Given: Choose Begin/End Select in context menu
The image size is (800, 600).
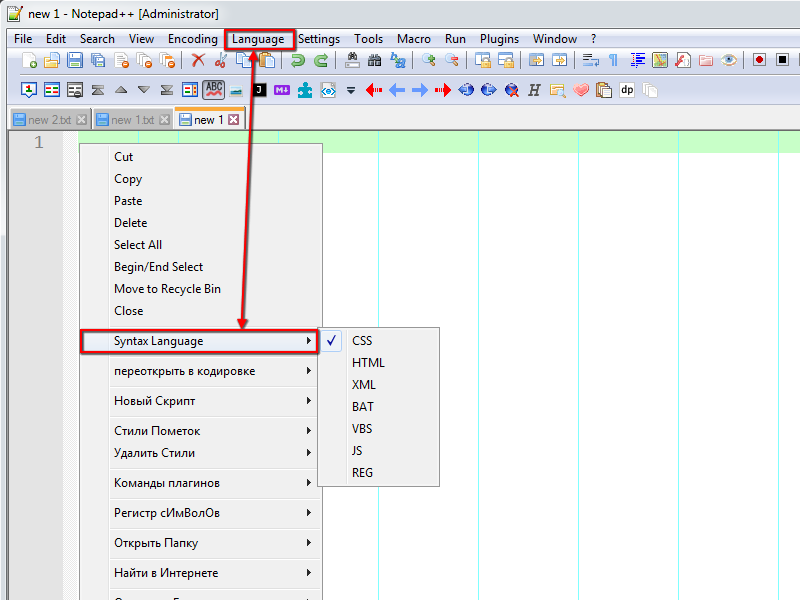Looking at the screenshot, I should (x=199, y=267).
